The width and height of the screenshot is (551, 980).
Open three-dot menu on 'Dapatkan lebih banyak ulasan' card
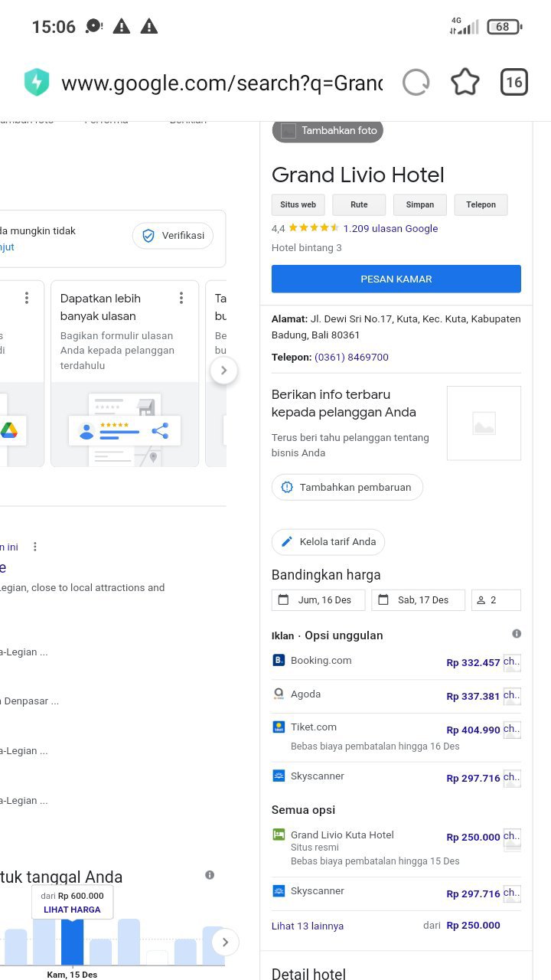(181, 298)
